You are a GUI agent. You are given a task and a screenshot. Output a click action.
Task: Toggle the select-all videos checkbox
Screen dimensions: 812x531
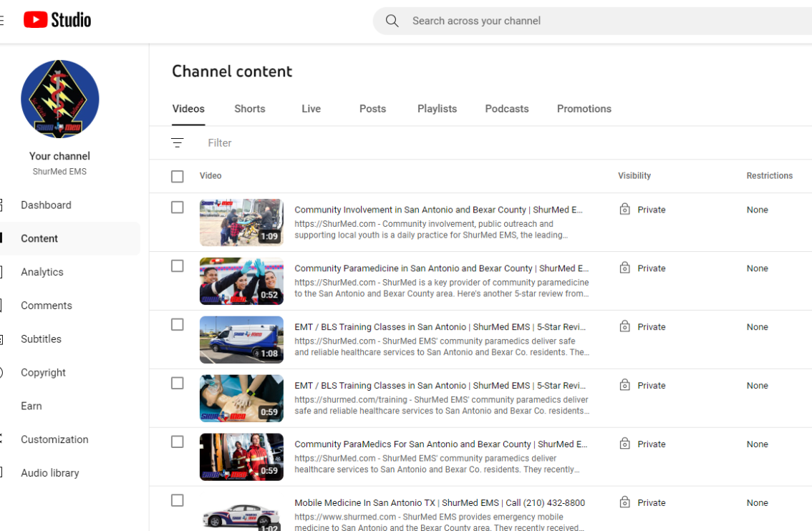coord(178,176)
